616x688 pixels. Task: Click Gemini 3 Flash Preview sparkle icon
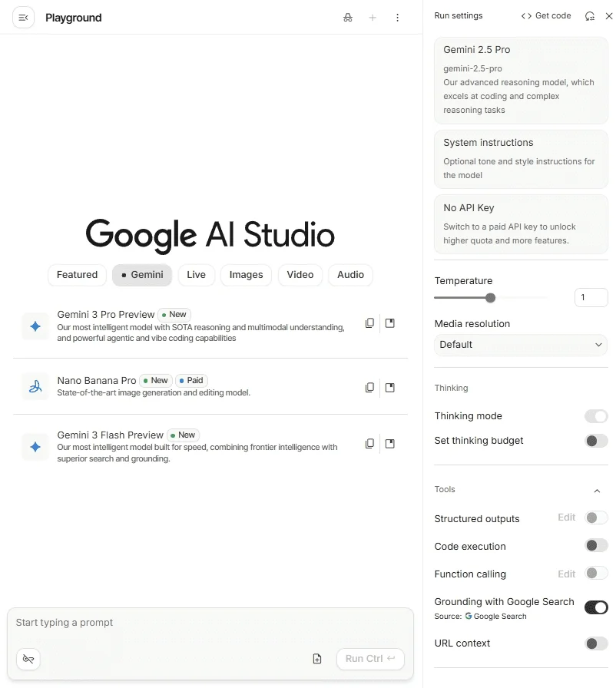pyautogui.click(x=35, y=447)
